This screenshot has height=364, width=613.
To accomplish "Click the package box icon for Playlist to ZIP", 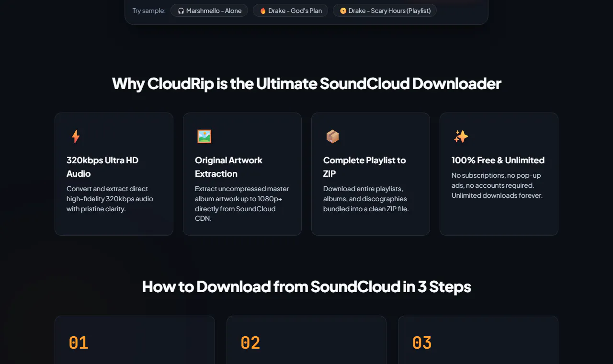I will [332, 136].
